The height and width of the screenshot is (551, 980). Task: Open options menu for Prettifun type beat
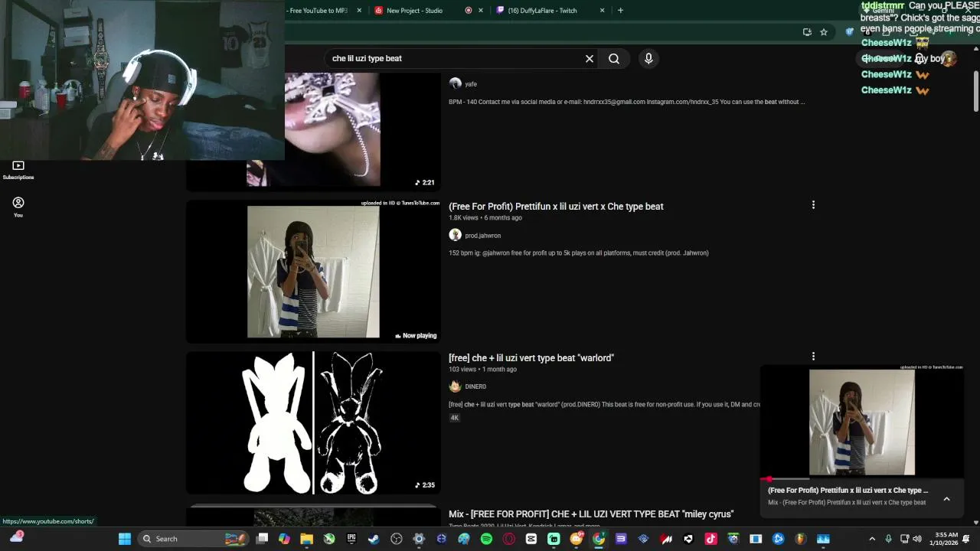813,205
